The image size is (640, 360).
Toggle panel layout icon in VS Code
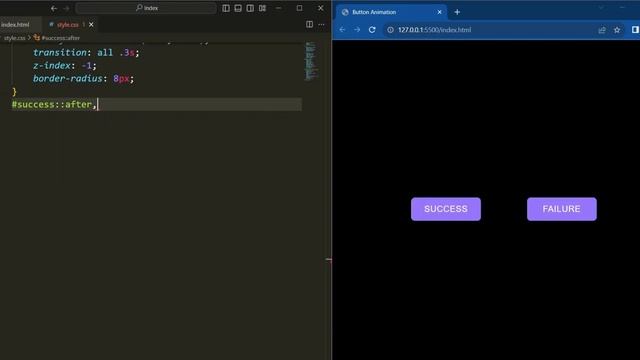[x=238, y=8]
